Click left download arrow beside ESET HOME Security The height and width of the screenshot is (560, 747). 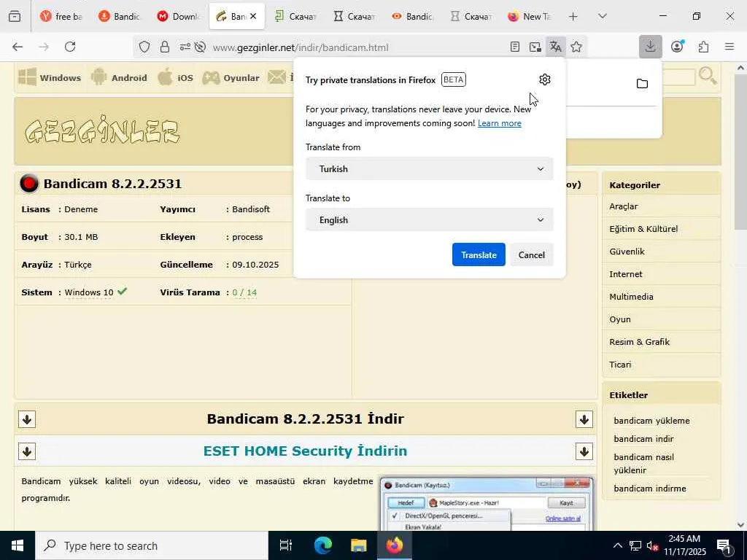(x=27, y=451)
